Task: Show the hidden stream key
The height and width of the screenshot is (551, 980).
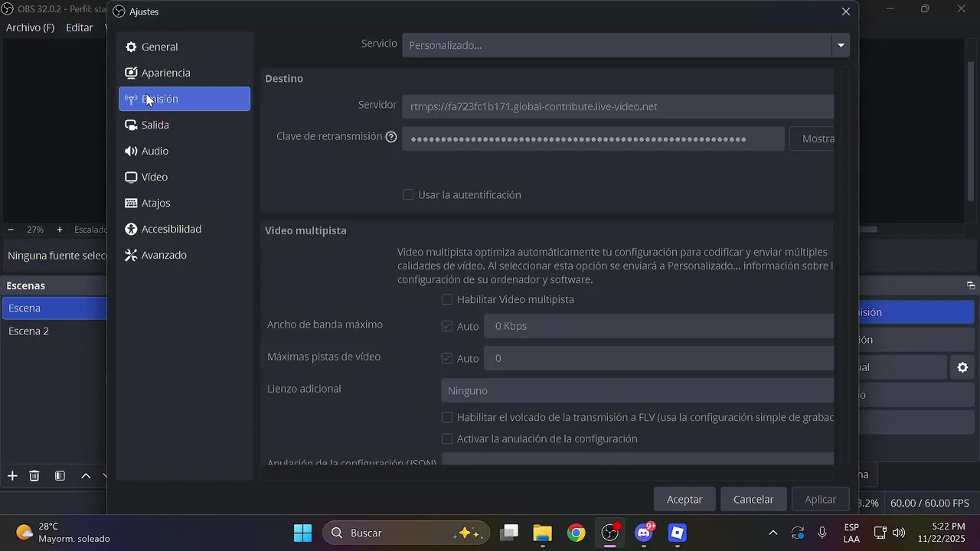Action: click(x=813, y=139)
